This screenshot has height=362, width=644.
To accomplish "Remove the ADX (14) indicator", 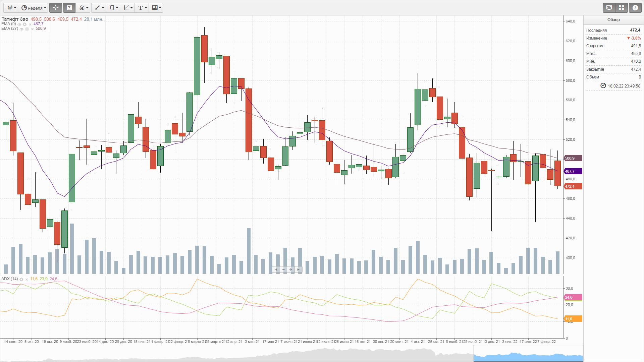I will coord(26,279).
